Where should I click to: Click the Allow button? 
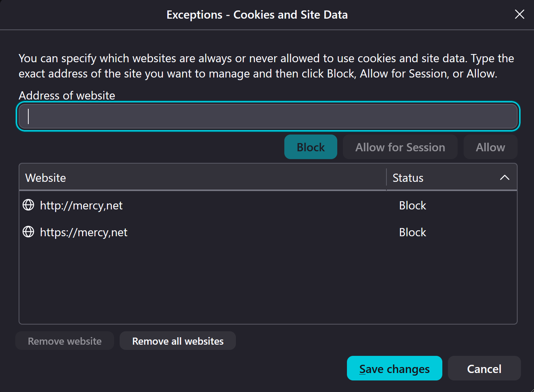pos(490,147)
